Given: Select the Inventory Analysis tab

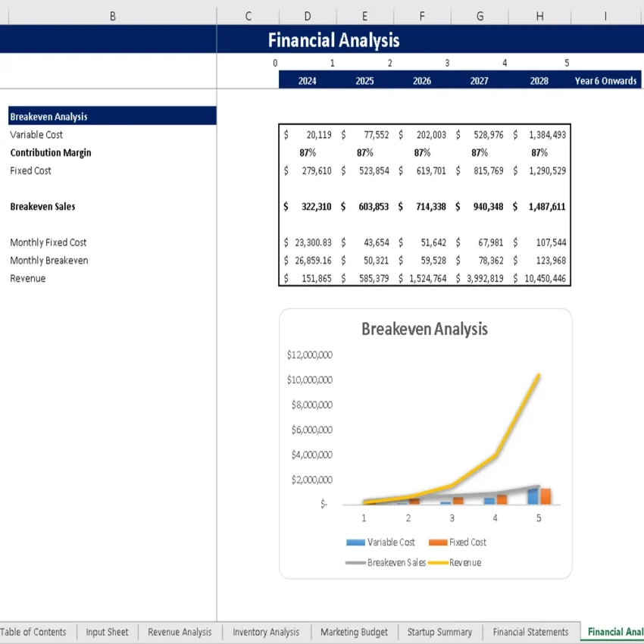Looking at the screenshot, I should coord(266,632).
